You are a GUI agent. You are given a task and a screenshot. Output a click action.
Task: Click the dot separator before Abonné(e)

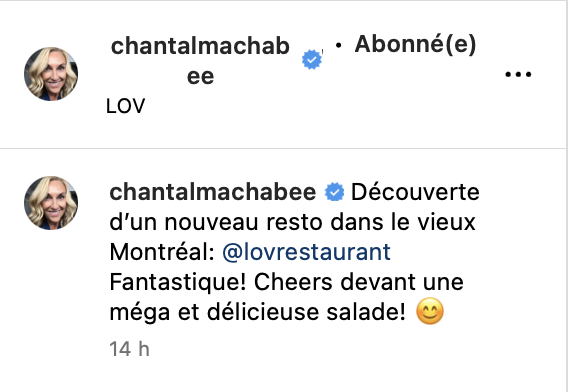click(x=338, y=45)
